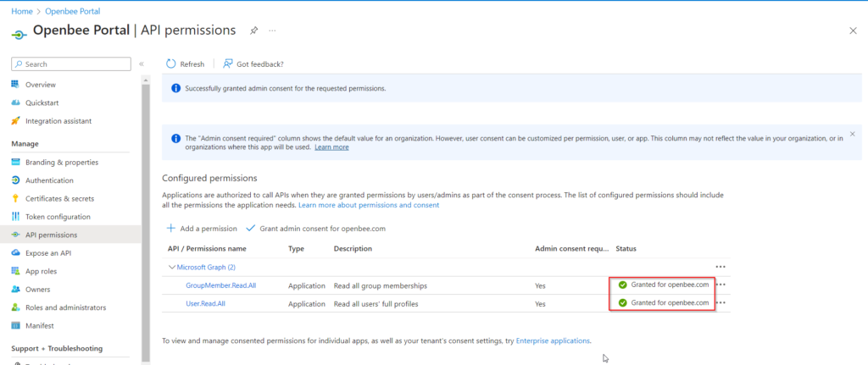The image size is (868, 365).
Task: Open more options for User.Read.All row
Action: 721,303
